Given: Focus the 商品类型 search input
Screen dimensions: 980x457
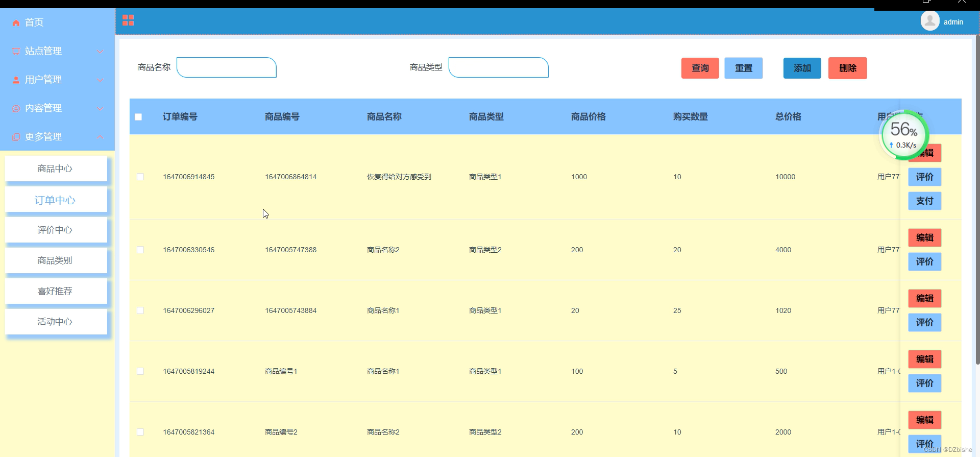Looking at the screenshot, I should tap(499, 67).
